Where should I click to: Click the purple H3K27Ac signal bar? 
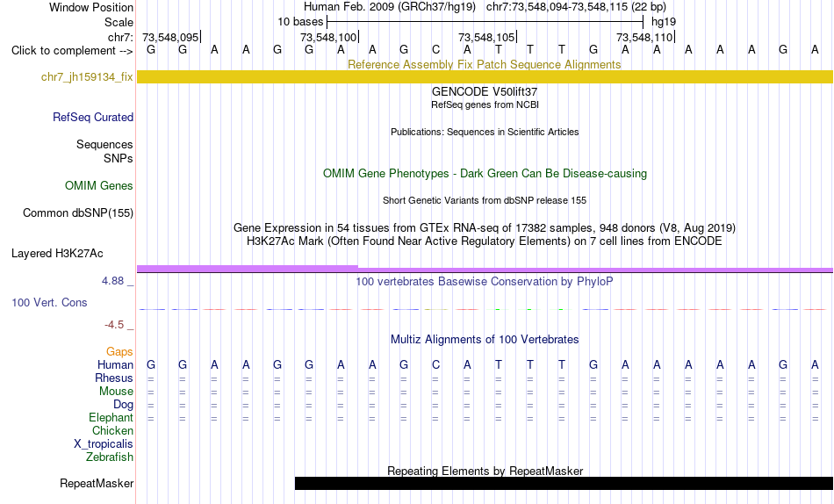(485, 270)
